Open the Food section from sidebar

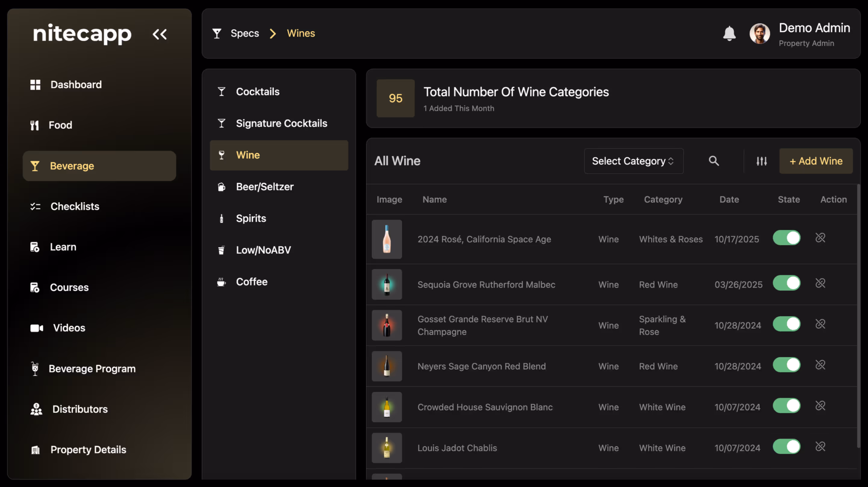(61, 125)
